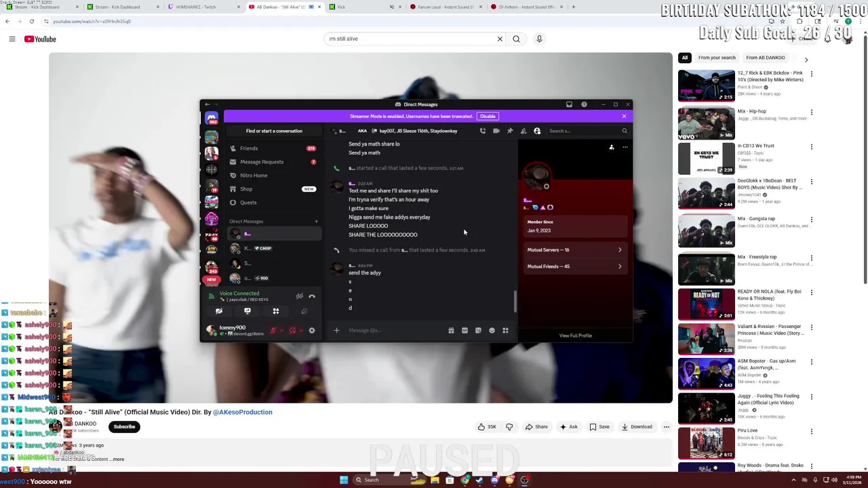Viewport: 868px width, 488px height.
Task: Turn on camera in Discord voice panel
Action: pyautogui.click(x=219, y=311)
